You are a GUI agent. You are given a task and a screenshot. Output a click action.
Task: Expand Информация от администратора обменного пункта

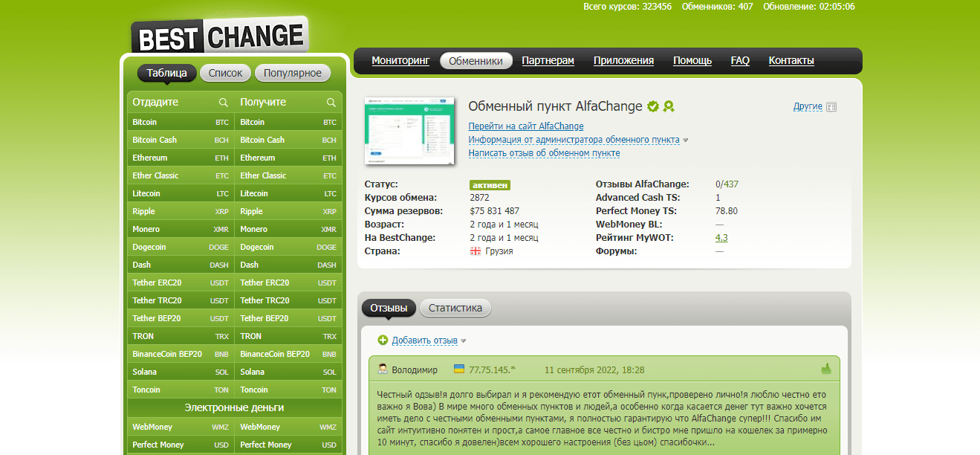(x=574, y=140)
